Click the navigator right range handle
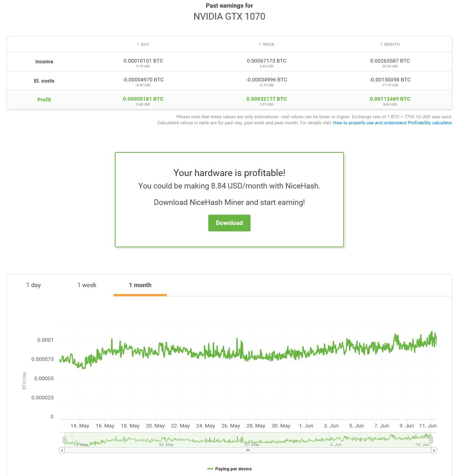This screenshot has height=476, width=460. click(431, 440)
